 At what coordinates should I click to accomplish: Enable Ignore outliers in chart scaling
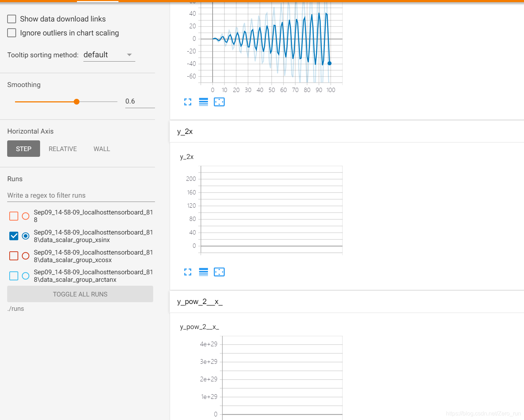click(12, 33)
